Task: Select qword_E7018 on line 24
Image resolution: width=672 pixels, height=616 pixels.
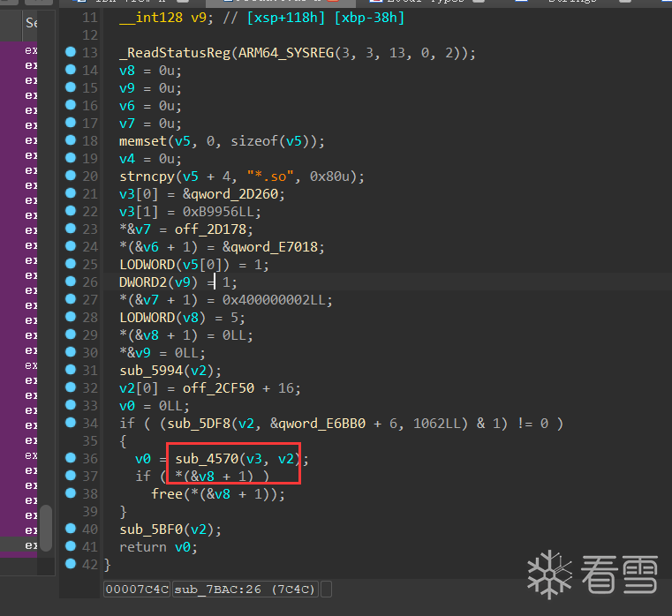Action: coord(275,247)
